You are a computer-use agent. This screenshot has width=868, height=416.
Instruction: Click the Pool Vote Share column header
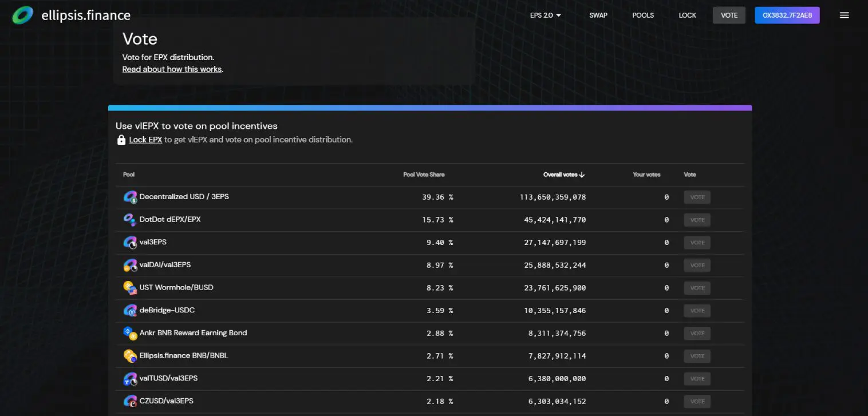click(424, 175)
